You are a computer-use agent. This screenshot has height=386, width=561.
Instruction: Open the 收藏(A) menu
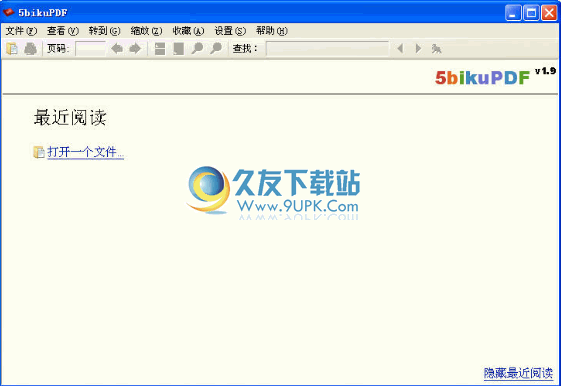[188, 31]
